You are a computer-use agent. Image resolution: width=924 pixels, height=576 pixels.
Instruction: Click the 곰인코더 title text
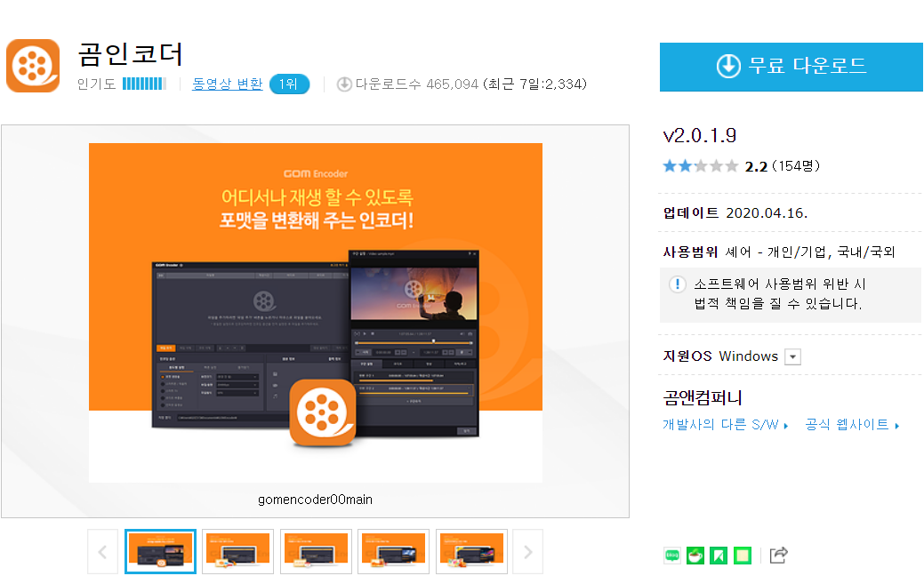pyautogui.click(x=130, y=54)
